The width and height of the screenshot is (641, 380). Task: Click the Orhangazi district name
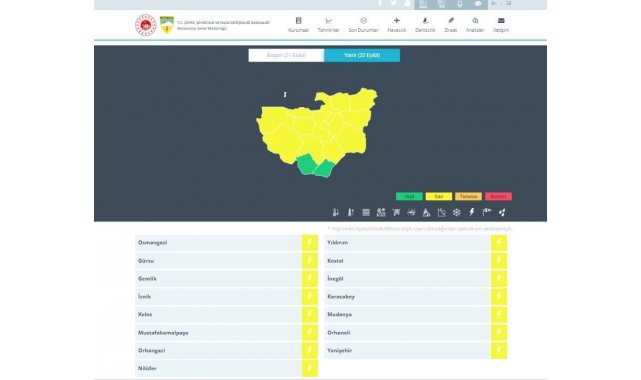tap(151, 351)
